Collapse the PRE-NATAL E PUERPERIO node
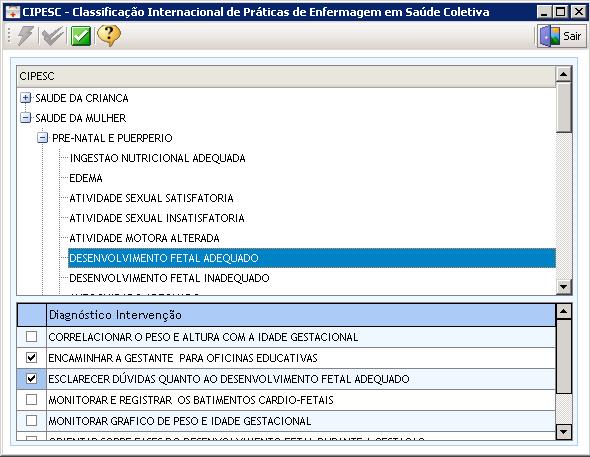 (x=43, y=138)
